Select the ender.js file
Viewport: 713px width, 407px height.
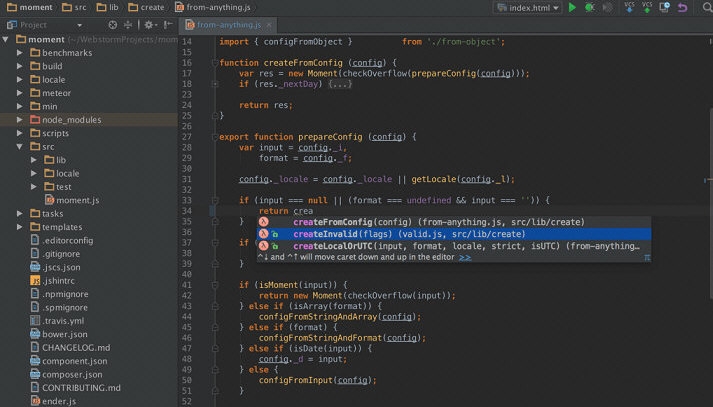(53, 401)
